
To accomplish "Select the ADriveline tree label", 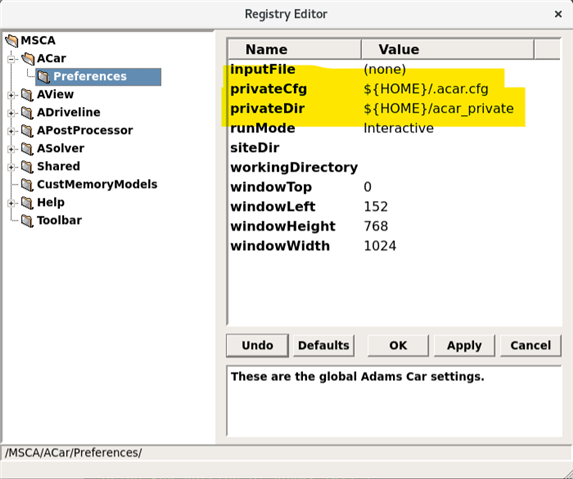I will pyautogui.click(x=68, y=112).
